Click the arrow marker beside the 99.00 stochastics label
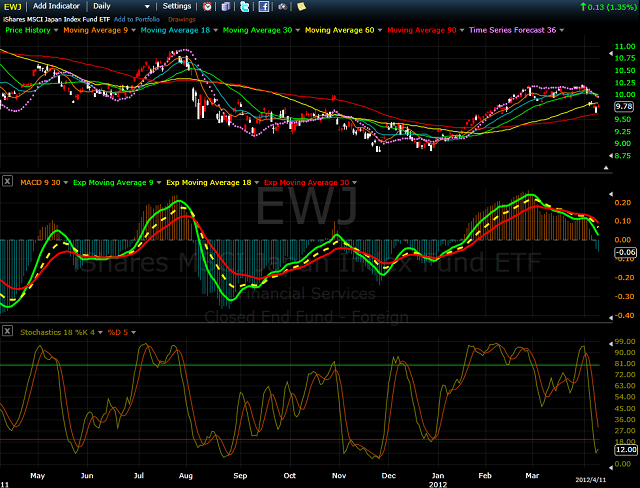The height and width of the screenshot is (488, 640). 611,343
